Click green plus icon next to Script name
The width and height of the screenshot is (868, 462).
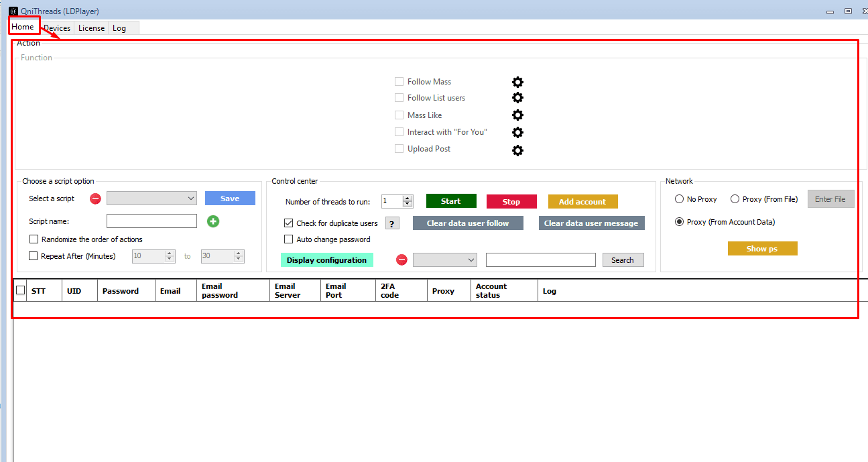point(213,221)
